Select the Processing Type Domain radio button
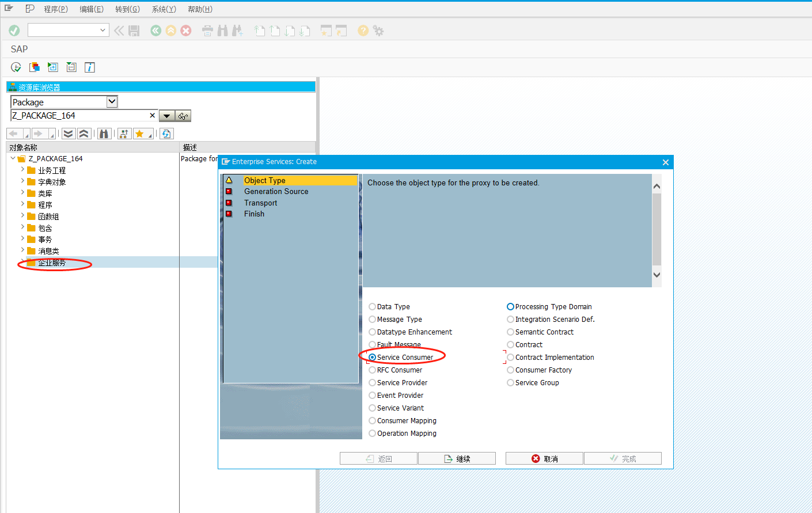Viewport: 812px width, 513px height. 510,307
